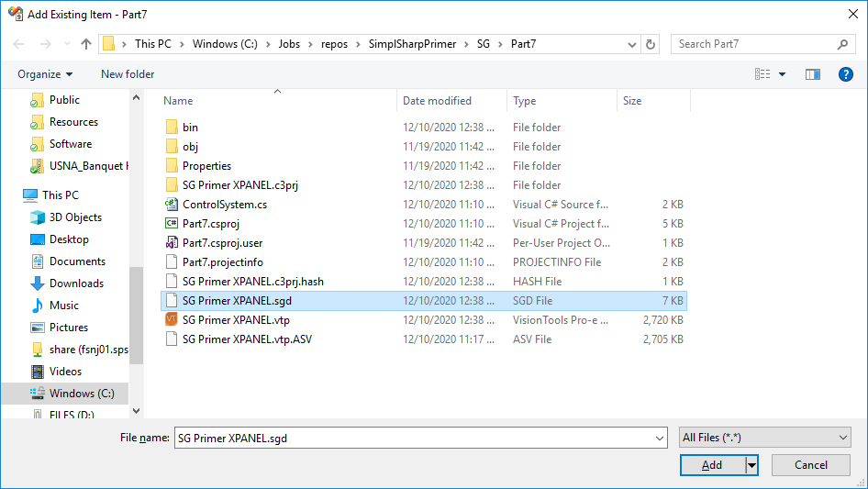Sort by the Date modified column header
868x489 pixels.
(437, 101)
